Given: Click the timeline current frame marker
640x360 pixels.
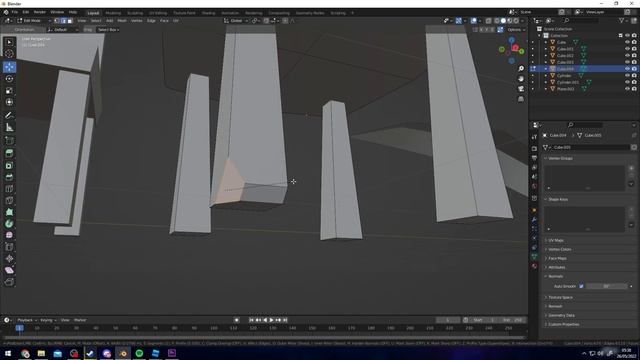Looking at the screenshot, I should (x=19, y=328).
